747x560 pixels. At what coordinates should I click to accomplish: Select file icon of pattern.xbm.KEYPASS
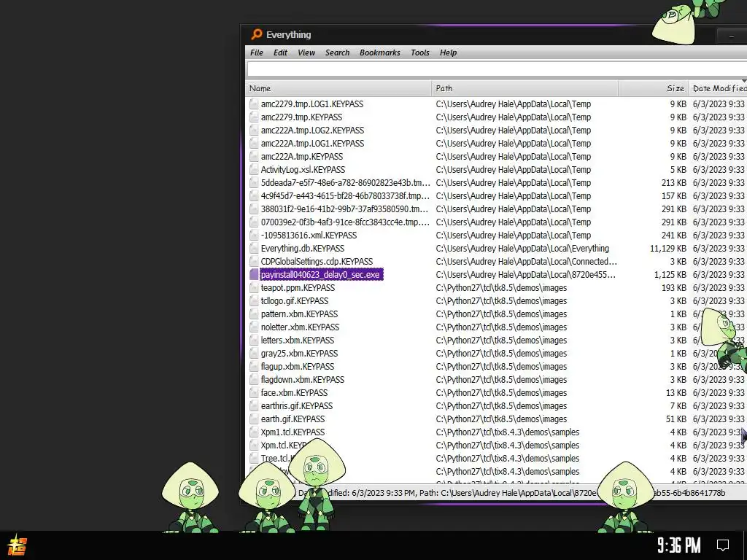254,314
